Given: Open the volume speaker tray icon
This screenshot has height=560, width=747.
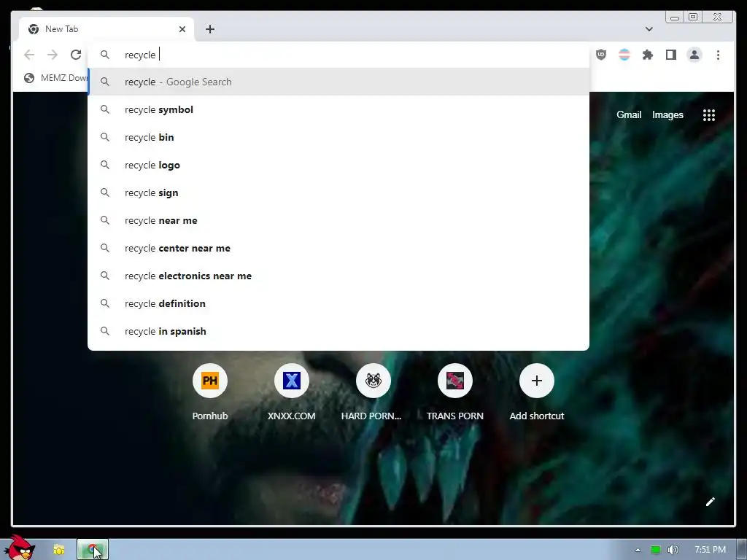Looking at the screenshot, I should coord(673,550).
